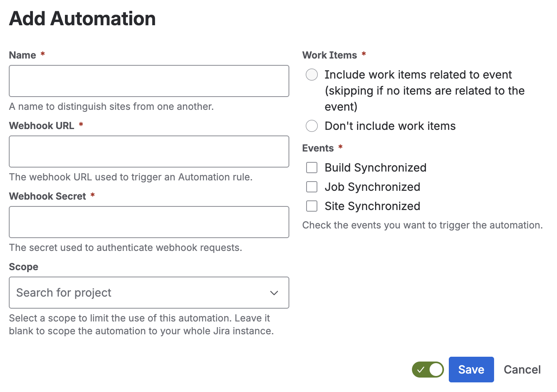Click the red asterisk next to Name

pyautogui.click(x=43, y=55)
